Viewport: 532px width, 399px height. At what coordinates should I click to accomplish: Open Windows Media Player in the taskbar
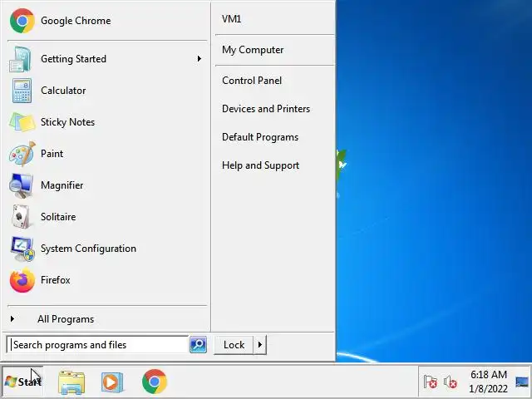111,382
